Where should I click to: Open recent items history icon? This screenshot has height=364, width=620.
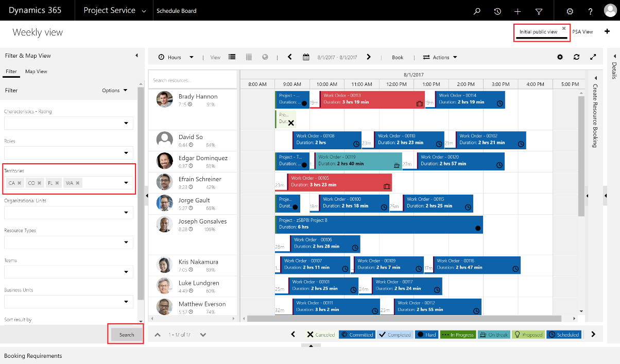[497, 11]
